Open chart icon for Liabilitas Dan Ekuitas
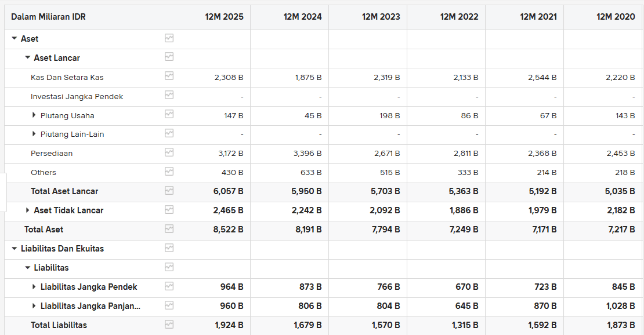 click(x=169, y=248)
